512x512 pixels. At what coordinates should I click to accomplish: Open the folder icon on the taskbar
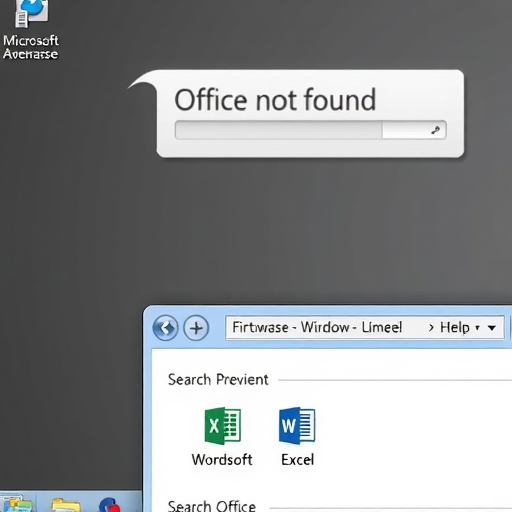point(66,505)
